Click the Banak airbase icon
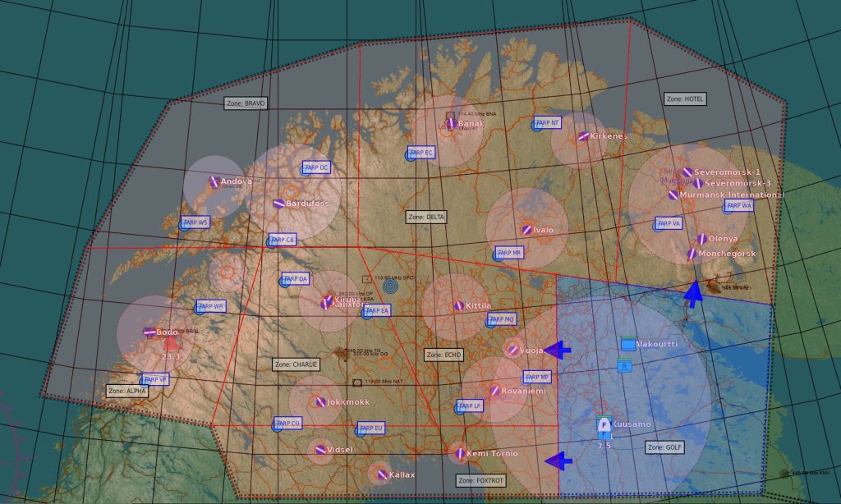 point(451,124)
